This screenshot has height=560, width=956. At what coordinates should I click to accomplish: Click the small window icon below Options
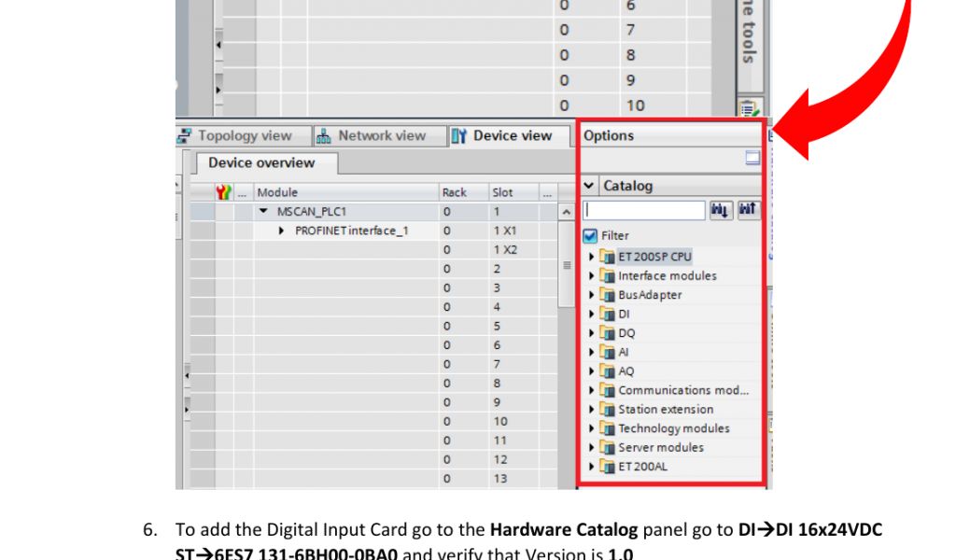752,160
